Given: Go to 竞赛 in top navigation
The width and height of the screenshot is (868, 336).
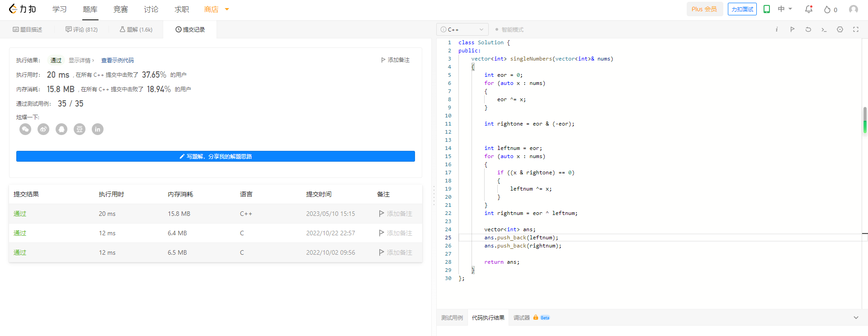Looking at the screenshot, I should (x=121, y=9).
